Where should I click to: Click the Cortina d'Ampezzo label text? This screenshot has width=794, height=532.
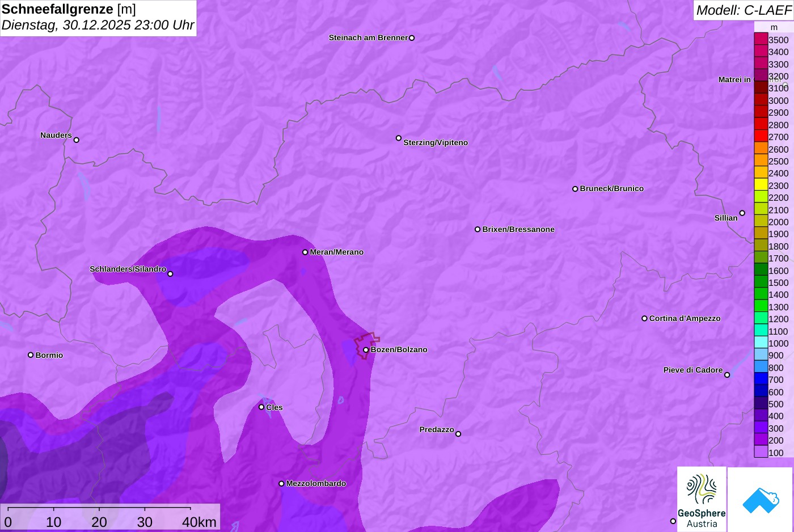685,318
